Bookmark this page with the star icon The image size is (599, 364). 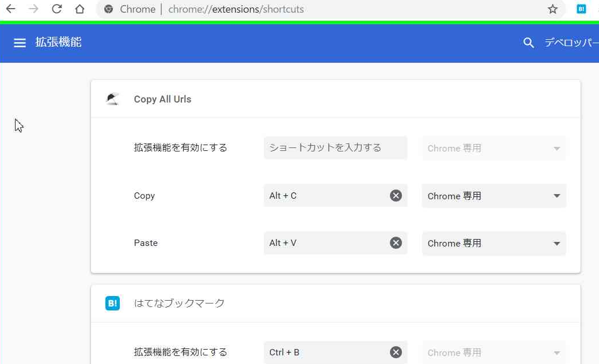coord(553,9)
